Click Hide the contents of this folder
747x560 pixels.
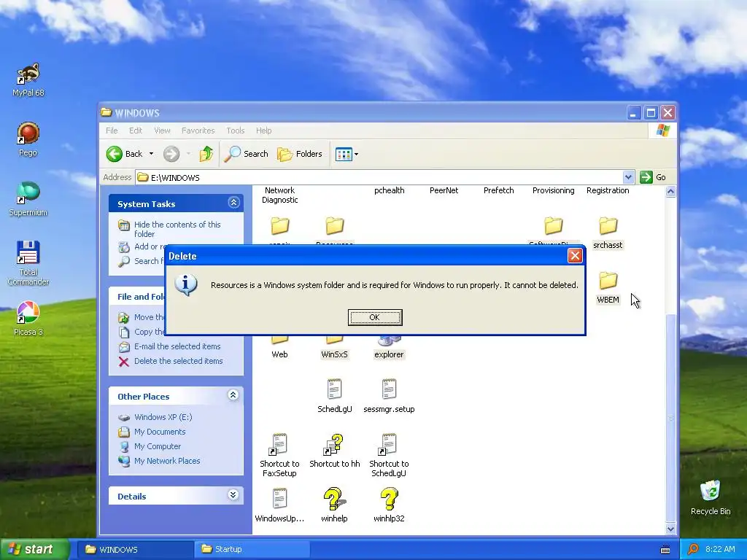point(177,229)
